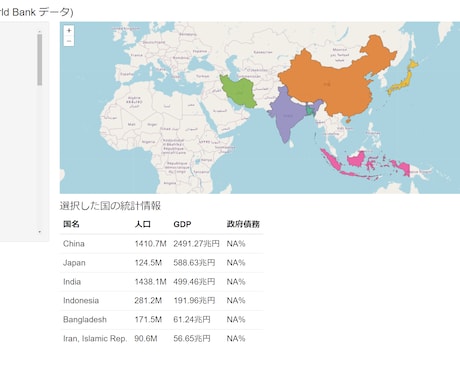
Task: Zoom out with the map minus button
Action: 69,41
